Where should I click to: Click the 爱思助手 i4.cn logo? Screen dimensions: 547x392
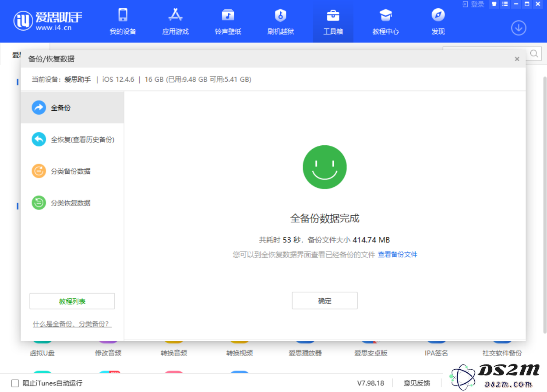click(x=48, y=21)
